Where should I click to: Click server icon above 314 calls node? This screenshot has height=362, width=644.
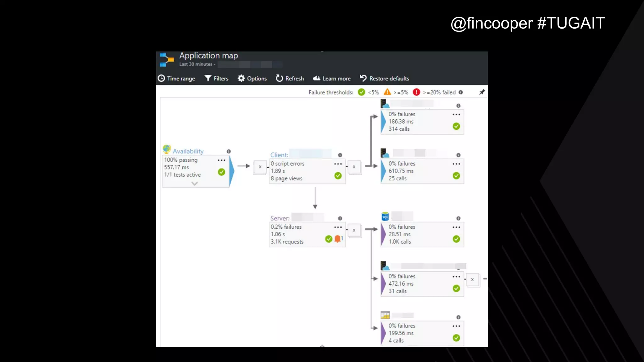tap(385, 104)
